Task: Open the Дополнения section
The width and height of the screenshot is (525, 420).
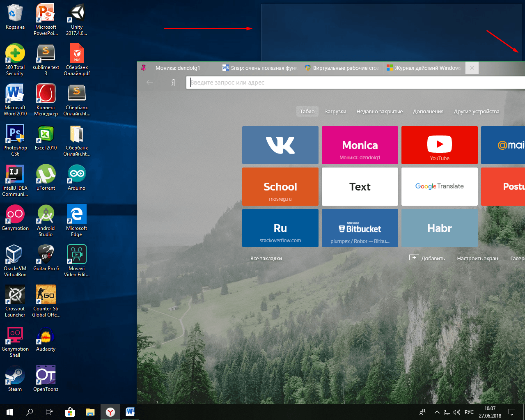Action: 428,111
